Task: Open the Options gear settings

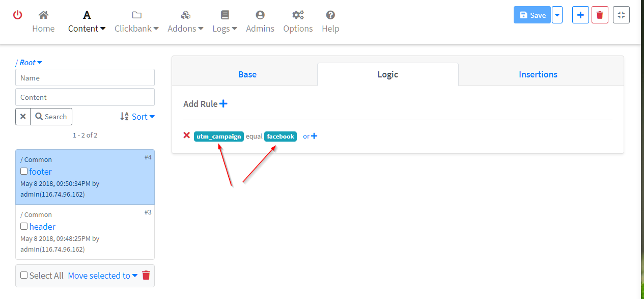Action: (x=298, y=22)
